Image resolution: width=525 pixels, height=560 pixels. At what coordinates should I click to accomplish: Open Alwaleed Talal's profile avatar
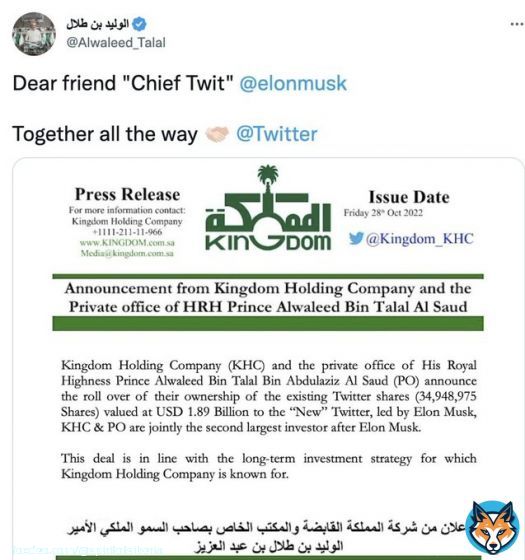pyautogui.click(x=34, y=34)
